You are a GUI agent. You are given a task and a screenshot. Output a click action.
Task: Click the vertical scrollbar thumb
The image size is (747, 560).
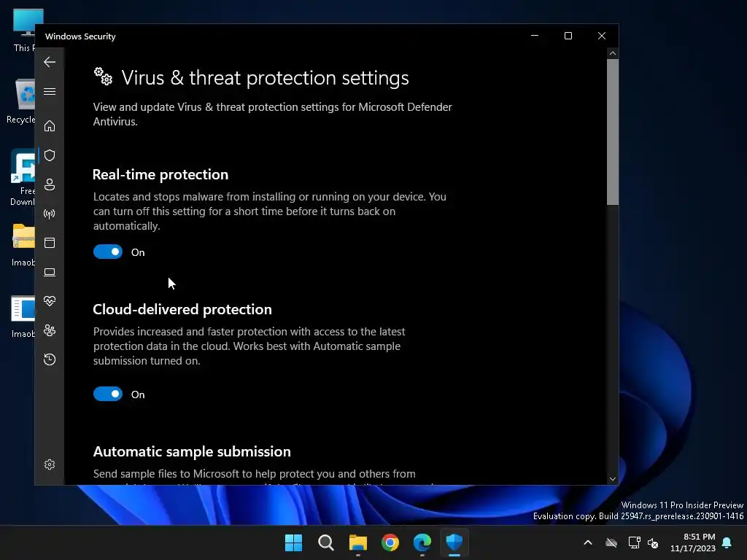click(613, 132)
